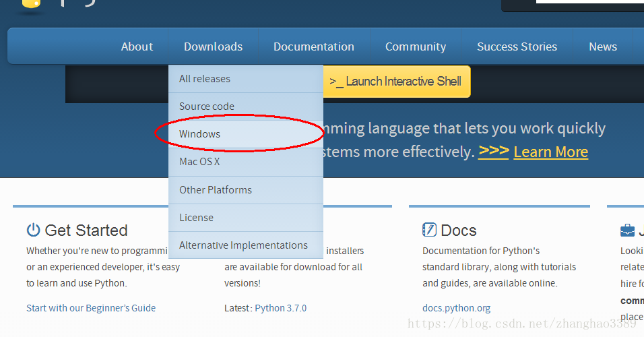This screenshot has height=337, width=644.
Task: Visit the docs.python.org link
Action: (456, 308)
